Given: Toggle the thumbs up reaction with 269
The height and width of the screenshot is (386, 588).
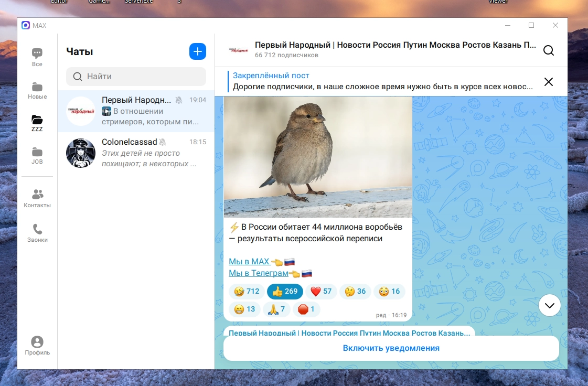Looking at the screenshot, I should click(285, 292).
